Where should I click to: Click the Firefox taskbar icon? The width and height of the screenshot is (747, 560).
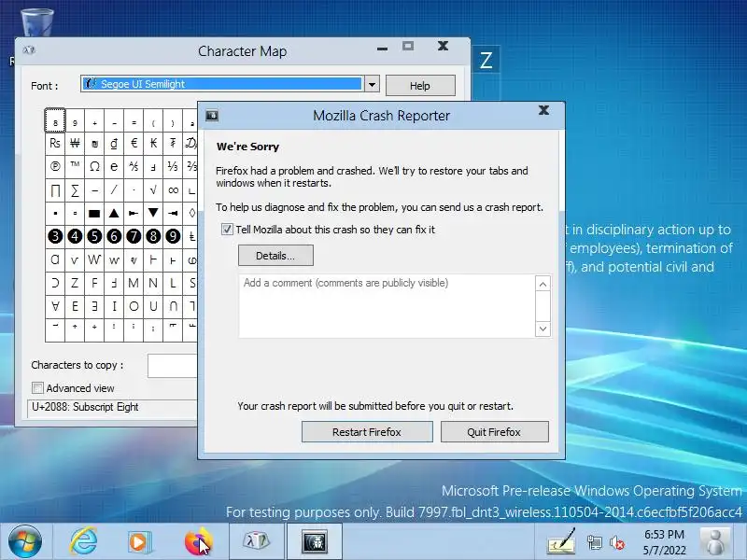tap(198, 541)
